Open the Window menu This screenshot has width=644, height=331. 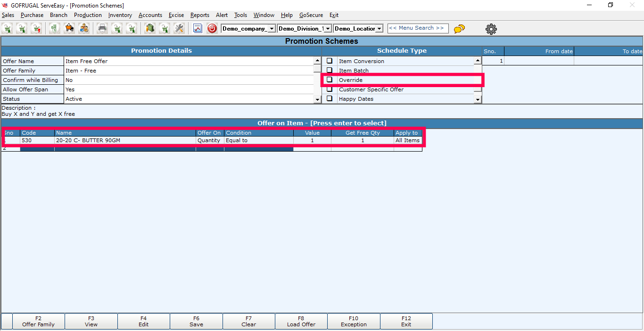click(x=264, y=15)
